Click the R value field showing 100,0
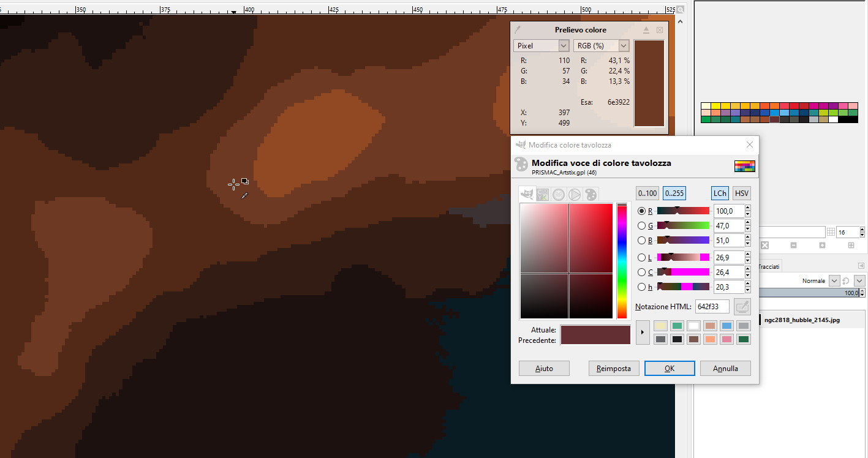 (x=729, y=211)
